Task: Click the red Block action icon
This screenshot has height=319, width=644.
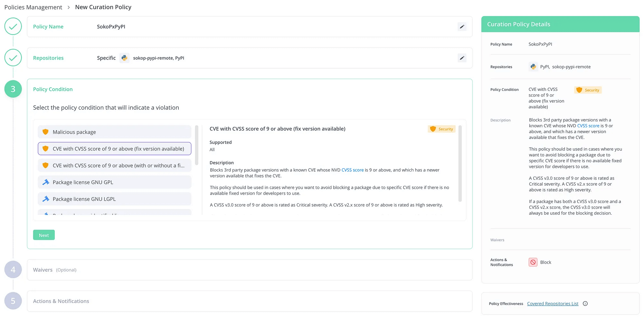Action: (533, 262)
